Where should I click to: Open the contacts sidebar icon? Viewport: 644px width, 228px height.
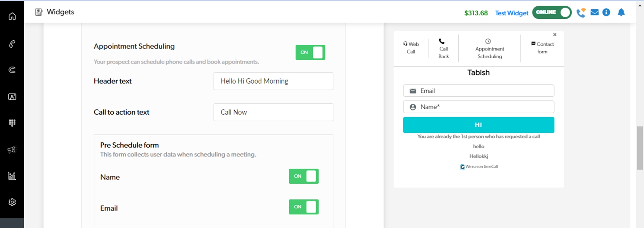click(x=12, y=97)
